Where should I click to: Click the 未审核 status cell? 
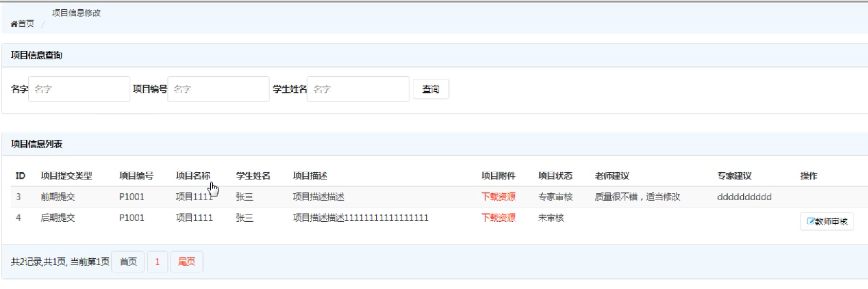click(x=551, y=217)
